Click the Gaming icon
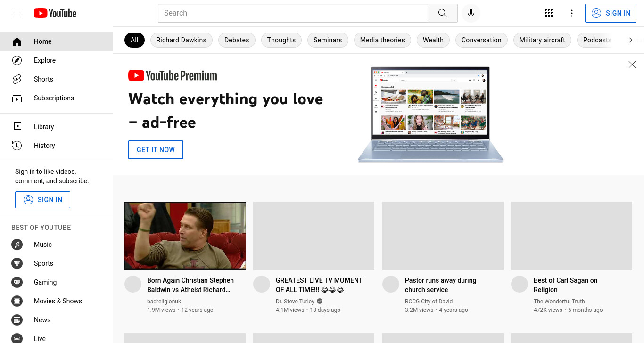644x343 pixels. (17, 282)
